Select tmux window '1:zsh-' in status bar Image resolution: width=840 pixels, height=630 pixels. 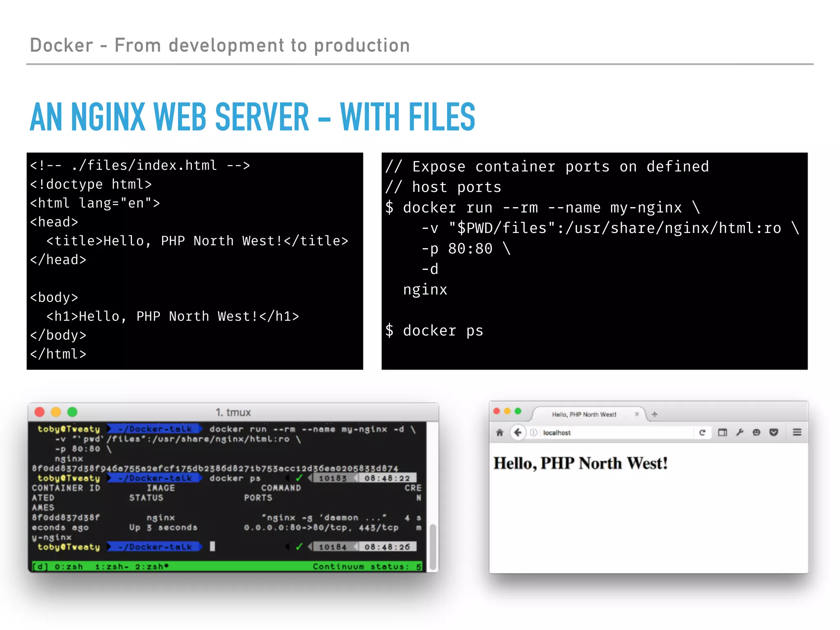coord(112,566)
